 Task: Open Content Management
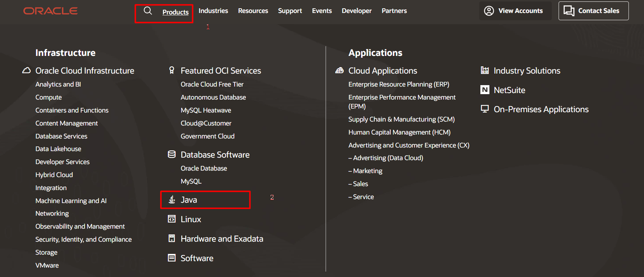coord(67,123)
